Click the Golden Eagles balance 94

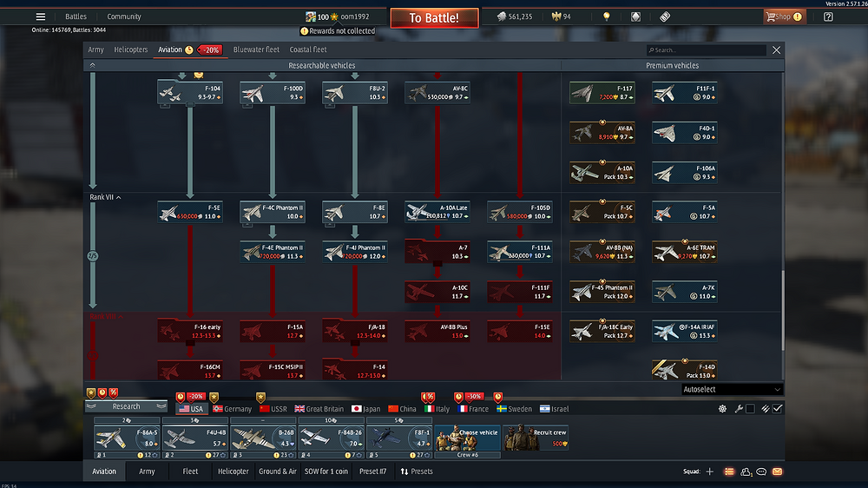pos(562,16)
